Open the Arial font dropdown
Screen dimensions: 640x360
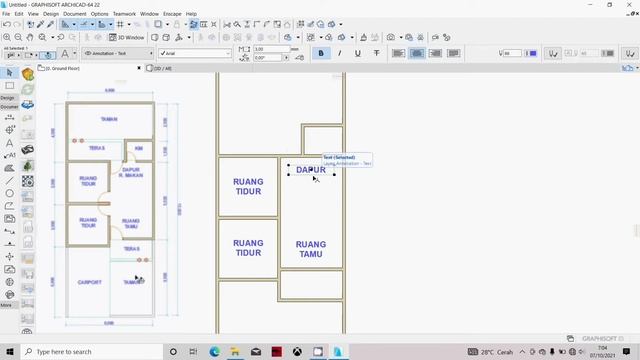coord(195,53)
